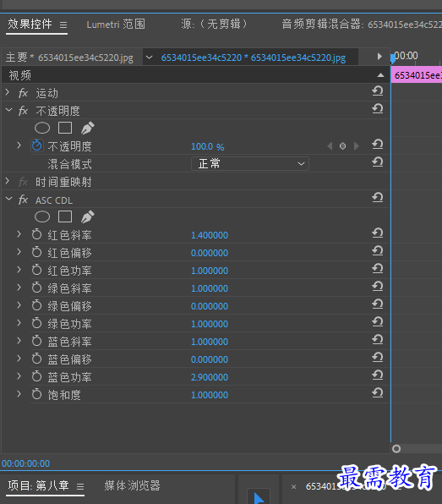Select the master clip 主要 * 6534015ee34c5220.jpg
This screenshot has width=442, height=504.
[69, 58]
